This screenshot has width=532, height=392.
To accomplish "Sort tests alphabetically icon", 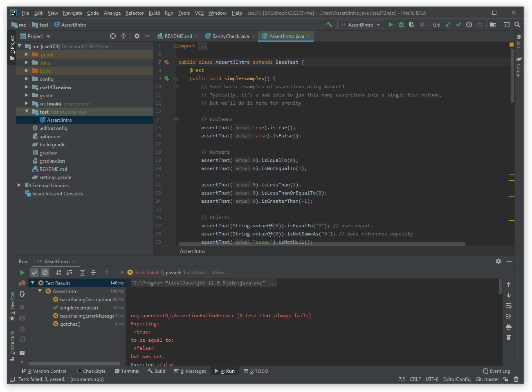I will click(58, 273).
